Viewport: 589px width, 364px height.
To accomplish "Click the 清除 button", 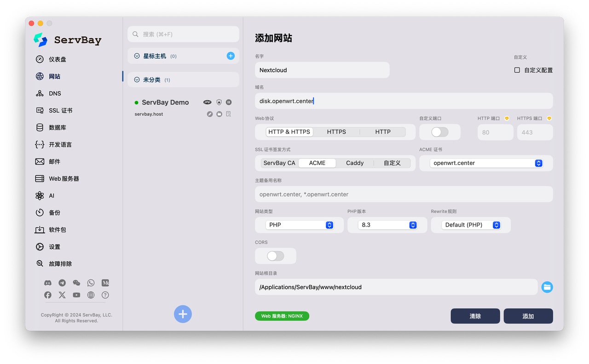I will pos(475,316).
